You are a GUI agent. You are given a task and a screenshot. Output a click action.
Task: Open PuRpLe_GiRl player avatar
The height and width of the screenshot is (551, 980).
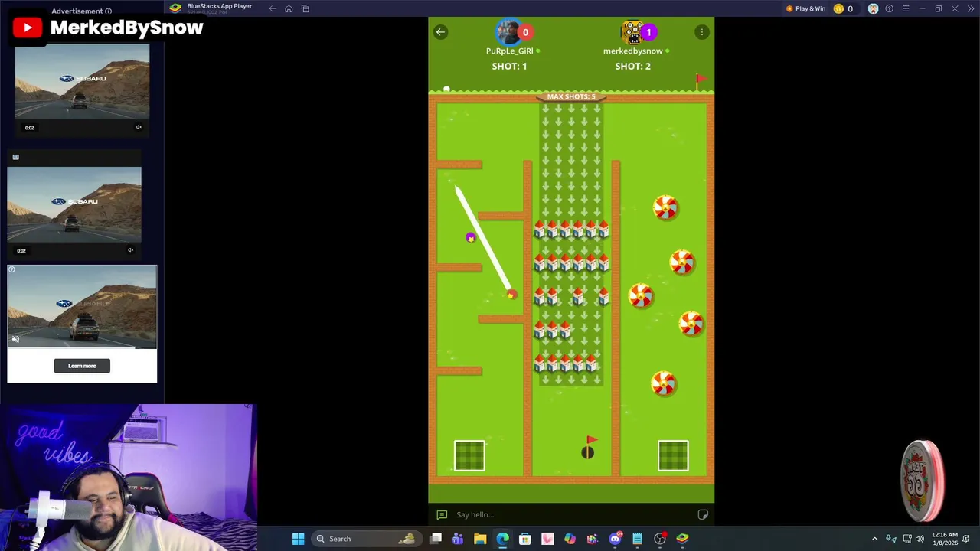click(508, 32)
